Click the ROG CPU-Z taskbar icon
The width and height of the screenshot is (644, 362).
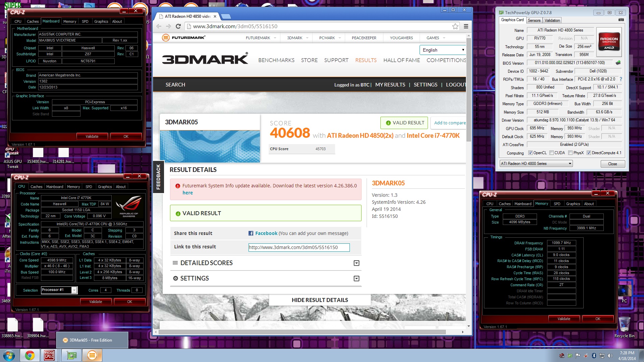pos(49,355)
